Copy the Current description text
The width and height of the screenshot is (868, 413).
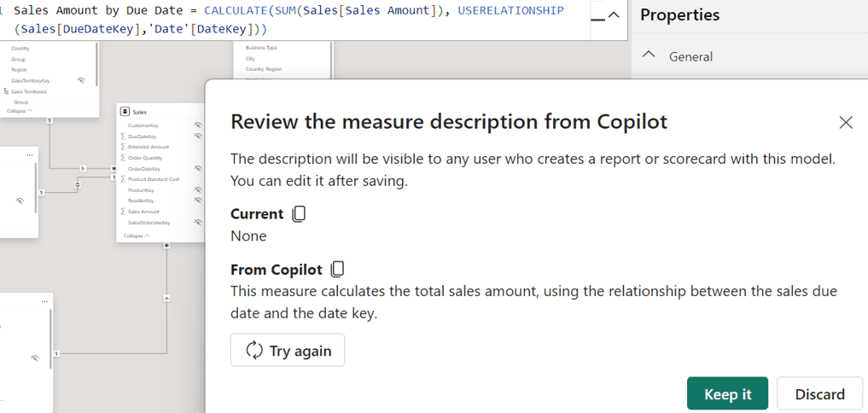(x=299, y=214)
